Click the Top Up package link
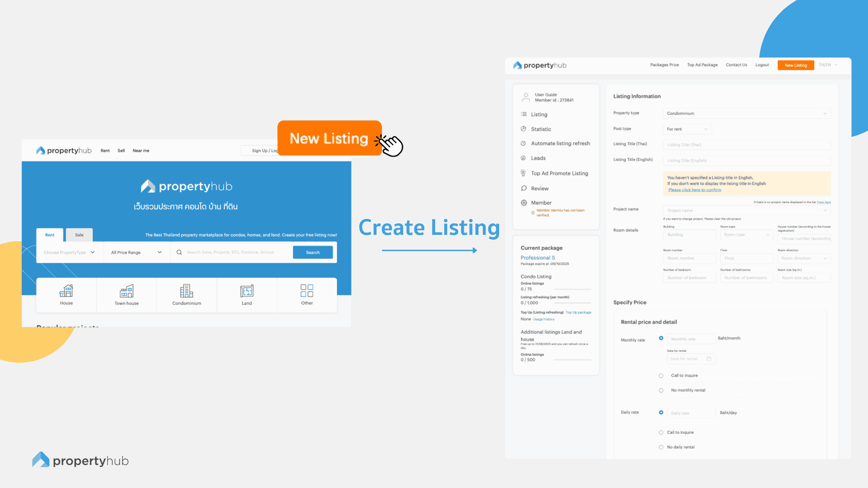868x488 pixels. coord(578,312)
